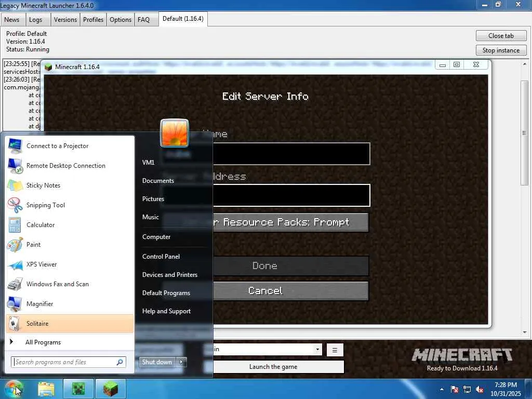Switch to the News tab

[12, 20]
